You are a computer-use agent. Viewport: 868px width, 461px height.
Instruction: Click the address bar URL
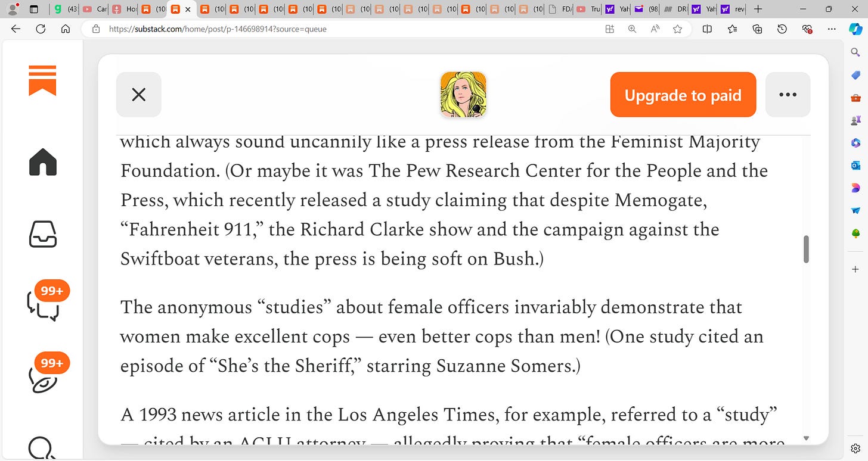point(218,29)
